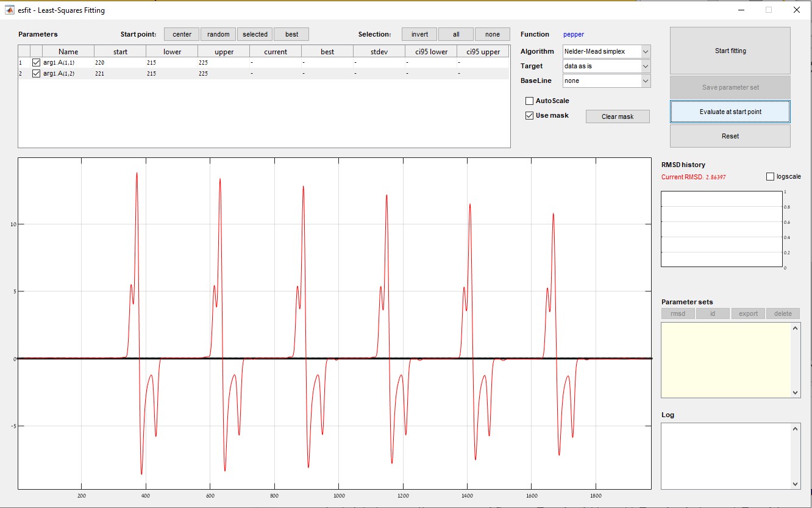
Task: Click the 'pepper' function name
Action: 573,34
